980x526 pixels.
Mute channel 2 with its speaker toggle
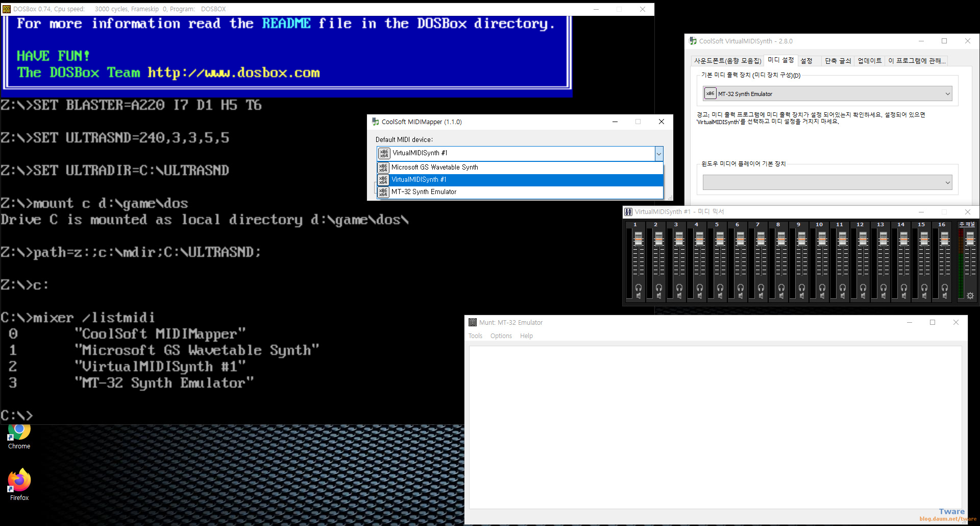(x=659, y=296)
